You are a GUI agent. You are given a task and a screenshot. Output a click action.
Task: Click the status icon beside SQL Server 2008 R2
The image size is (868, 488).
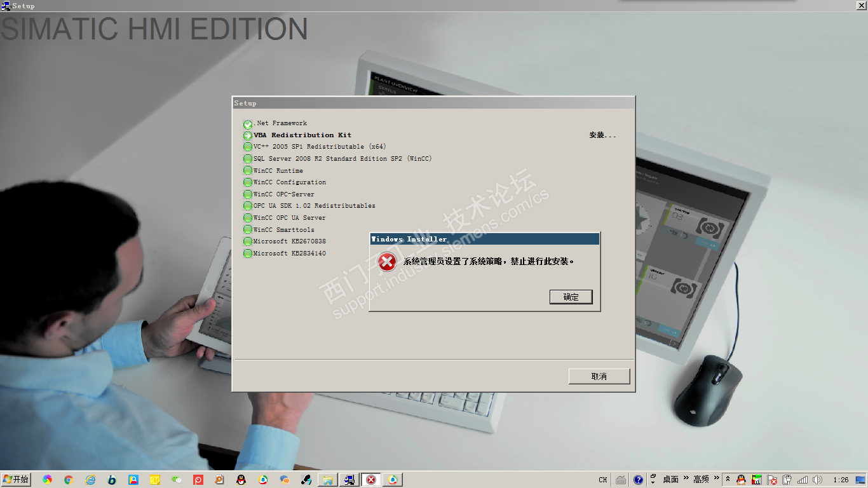pyautogui.click(x=248, y=159)
